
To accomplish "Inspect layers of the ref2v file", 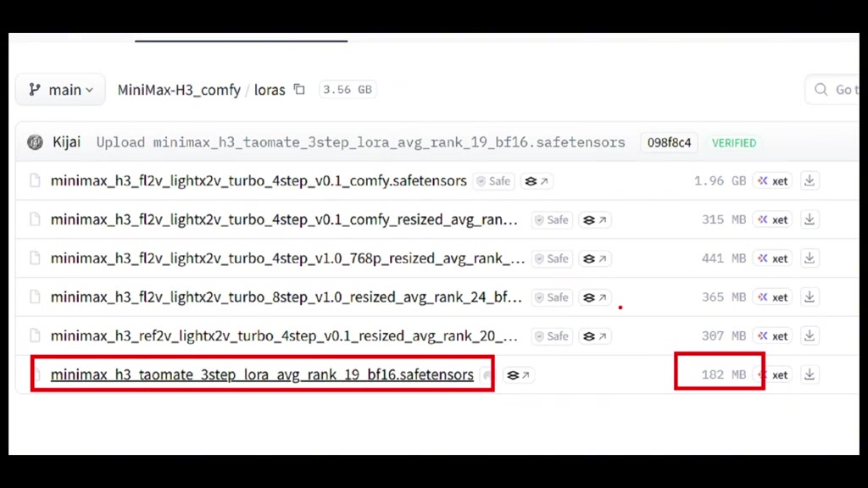I will [595, 335].
